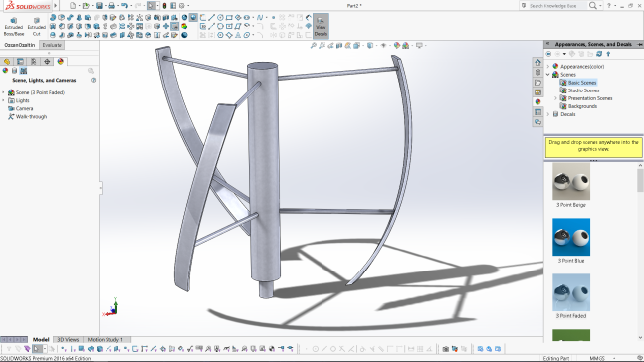Select the Walk-through item
This screenshot has width=644, height=362.
(x=31, y=117)
